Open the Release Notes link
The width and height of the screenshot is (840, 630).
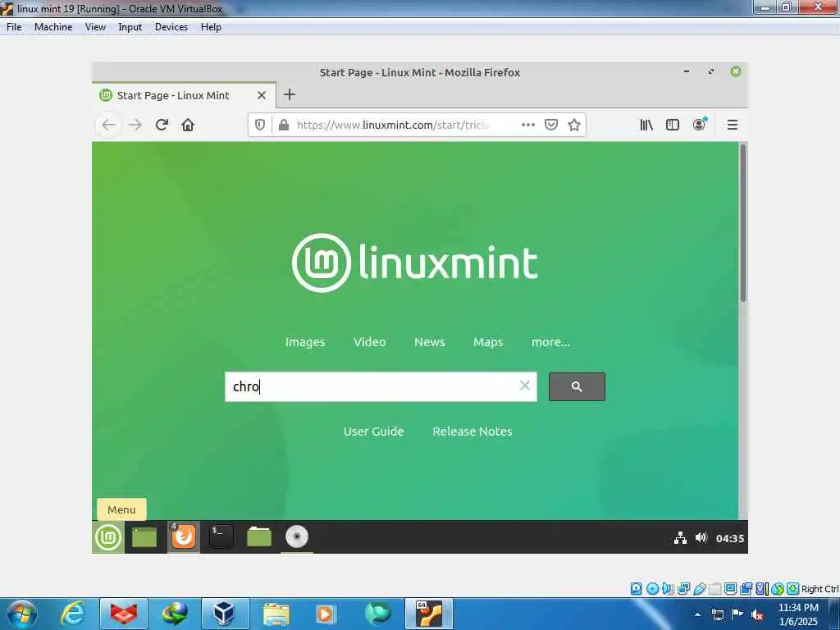coord(472,431)
